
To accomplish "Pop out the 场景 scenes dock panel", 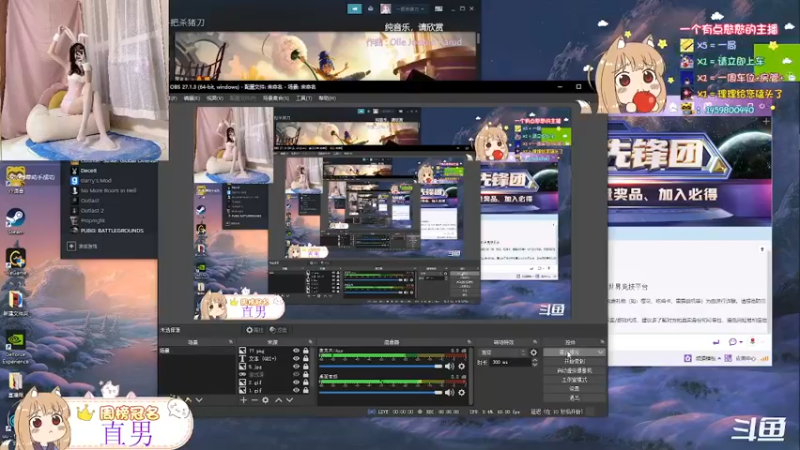I will [231, 342].
